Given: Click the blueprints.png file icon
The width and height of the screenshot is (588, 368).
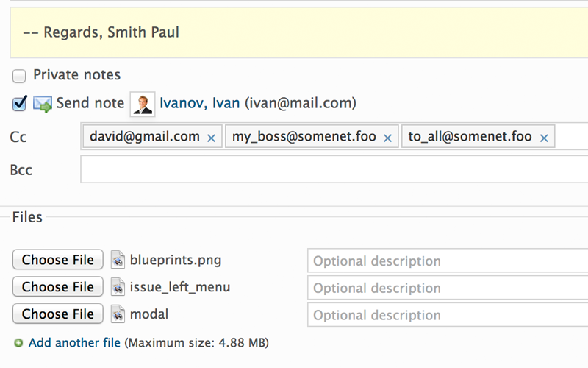Looking at the screenshot, I should point(118,261).
